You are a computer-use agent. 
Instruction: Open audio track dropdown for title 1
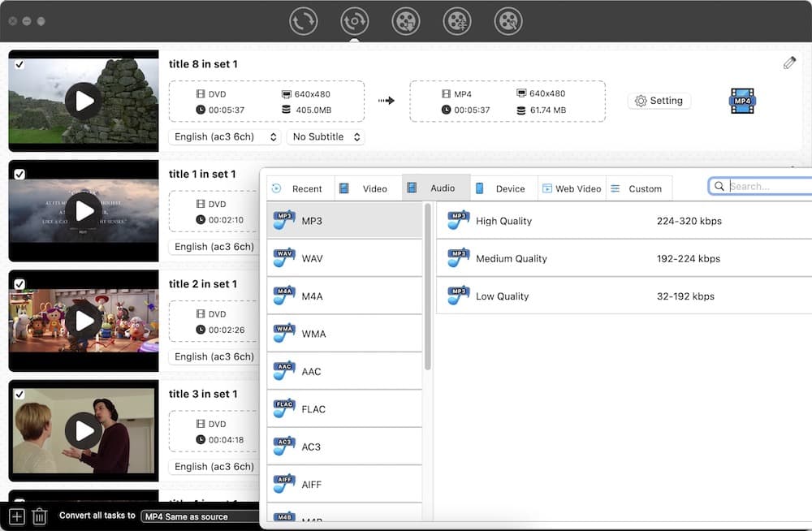(214, 247)
